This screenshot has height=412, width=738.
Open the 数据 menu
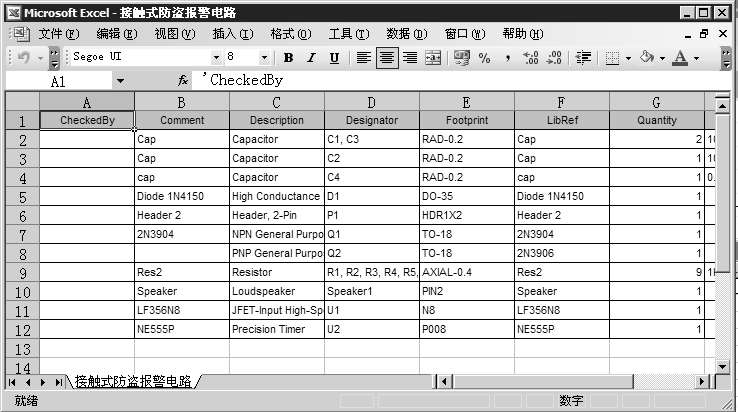[407, 34]
